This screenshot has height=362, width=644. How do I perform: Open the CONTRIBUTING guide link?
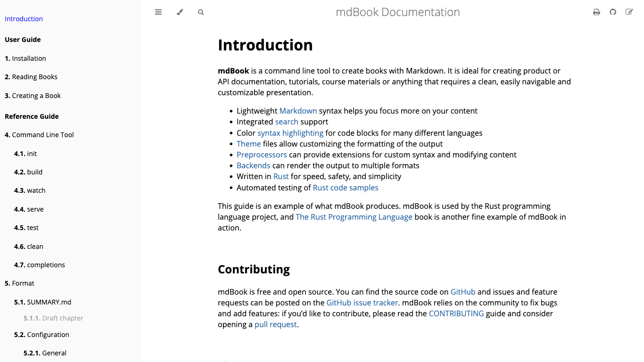456,313
